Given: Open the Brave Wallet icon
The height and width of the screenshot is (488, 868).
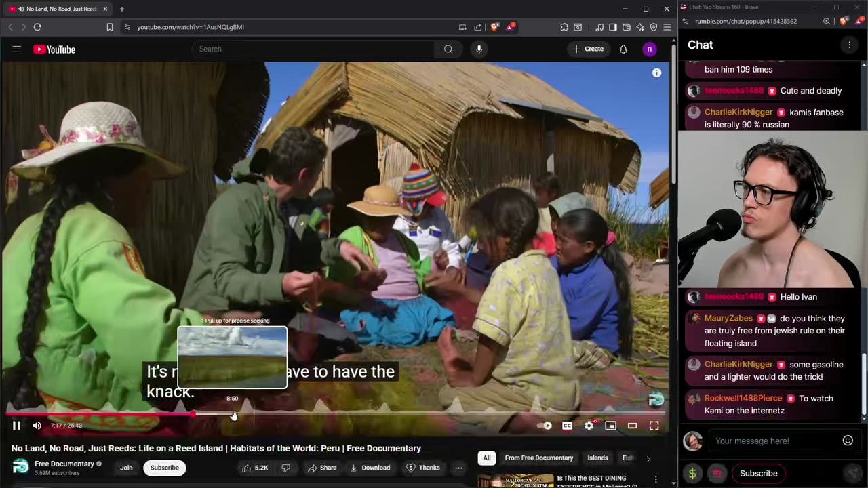Looking at the screenshot, I should (x=627, y=27).
